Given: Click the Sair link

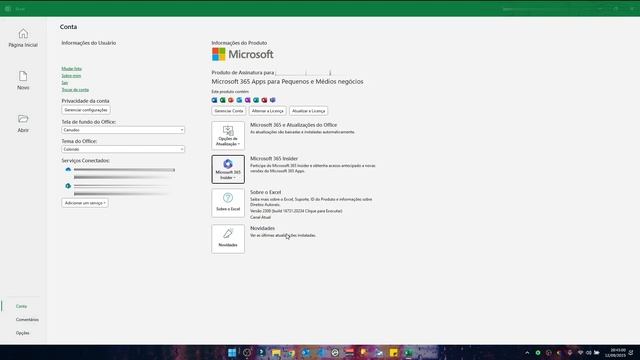Looking at the screenshot, I should pyautogui.click(x=64, y=82).
